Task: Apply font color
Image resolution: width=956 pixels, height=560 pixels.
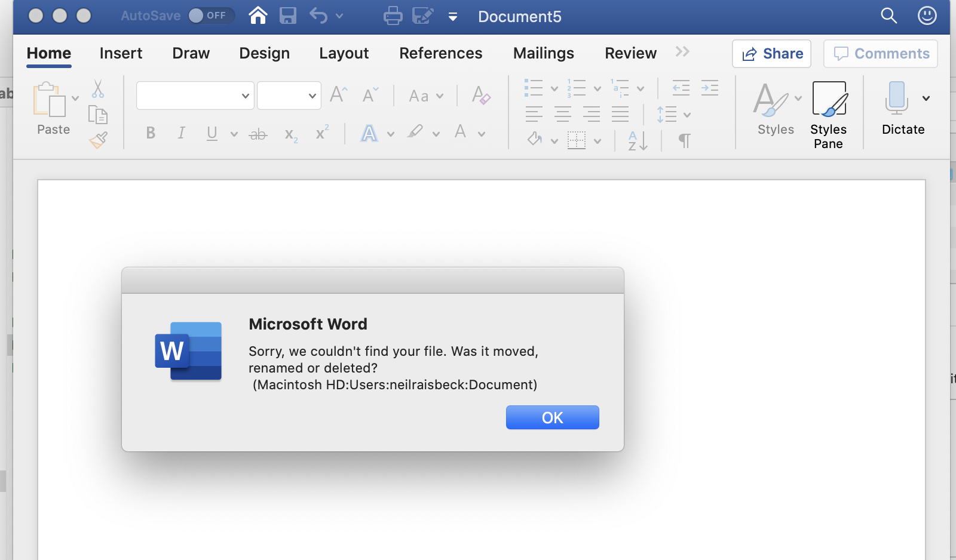Action: click(460, 132)
